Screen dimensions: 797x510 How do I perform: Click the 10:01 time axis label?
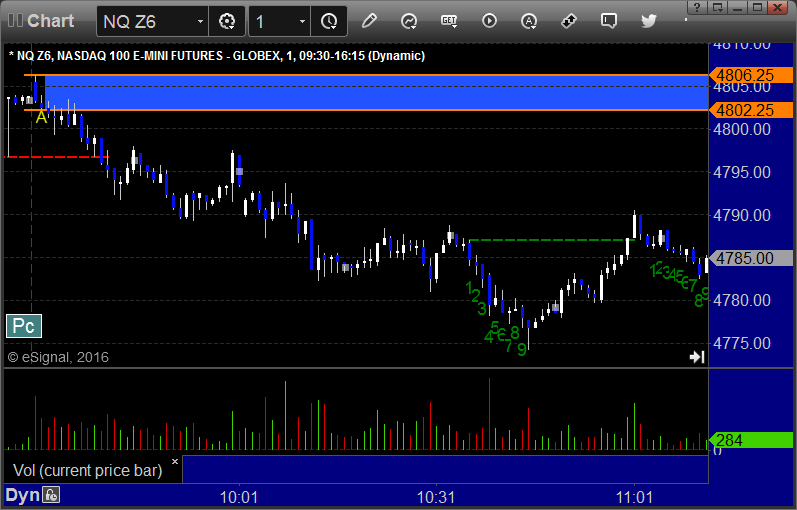coord(238,497)
